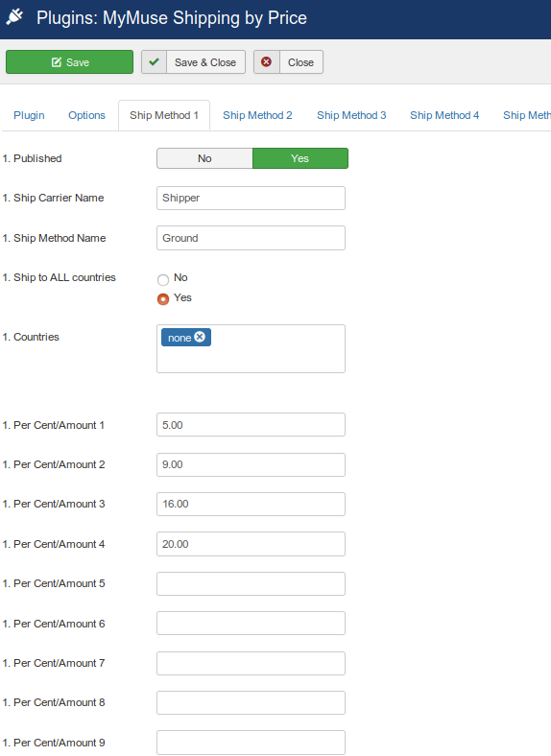Focus the empty Per Cent/Amount 5 field
Screen dimensions: 551x756
(x=251, y=584)
